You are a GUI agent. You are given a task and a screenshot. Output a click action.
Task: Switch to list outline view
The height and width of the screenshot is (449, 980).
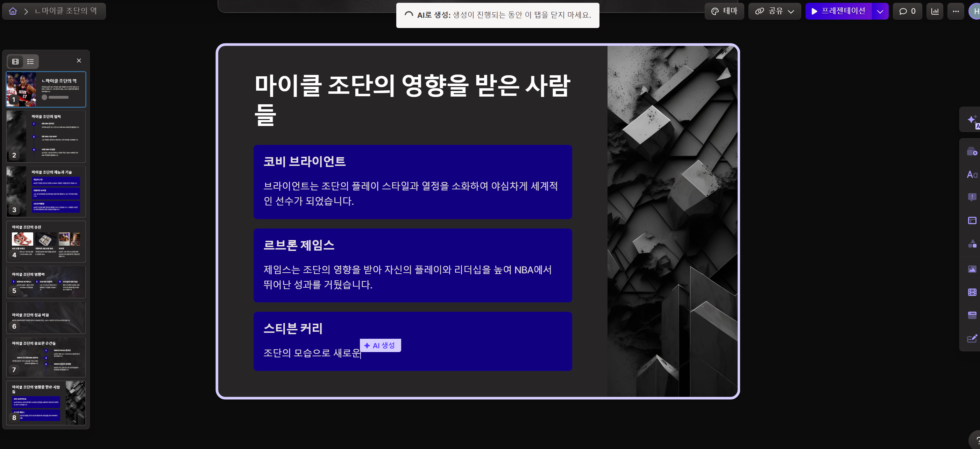[30, 61]
